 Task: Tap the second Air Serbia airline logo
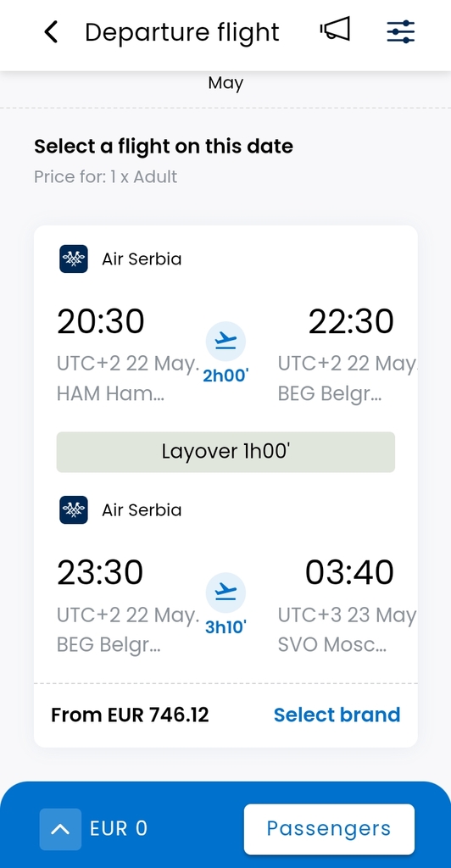coord(74,509)
